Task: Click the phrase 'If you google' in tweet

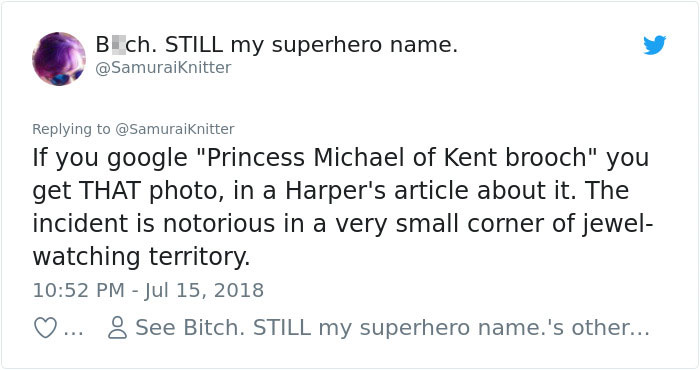Action: pos(110,158)
